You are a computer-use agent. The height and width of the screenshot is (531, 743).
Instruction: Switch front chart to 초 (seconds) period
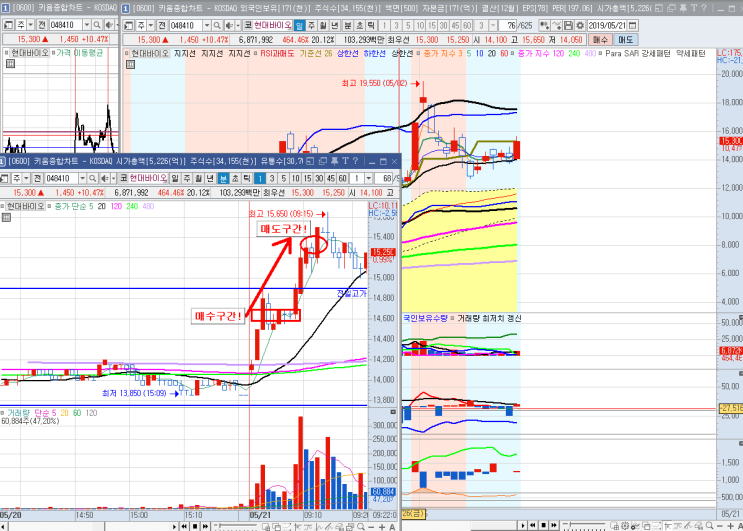[235, 178]
